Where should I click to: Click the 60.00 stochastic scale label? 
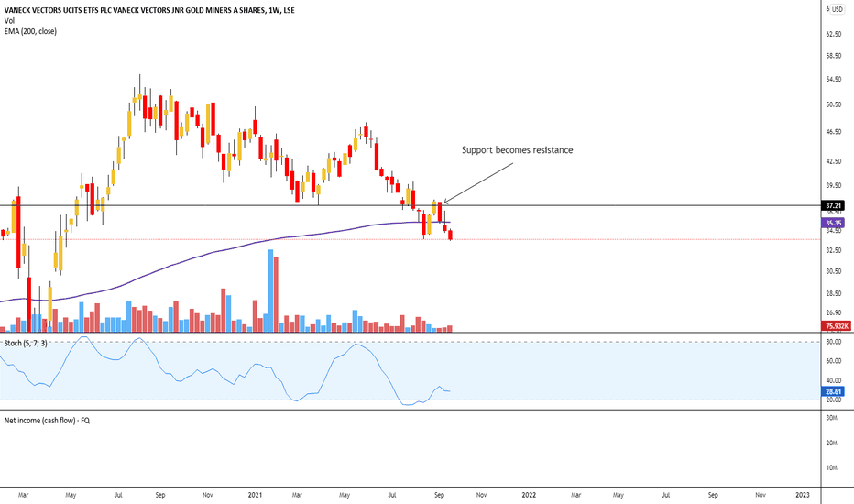833,361
